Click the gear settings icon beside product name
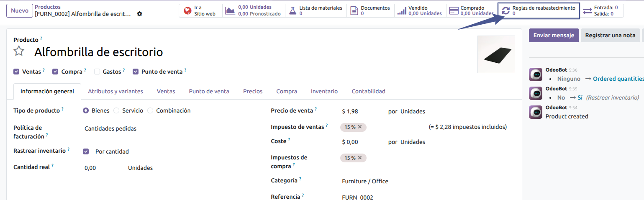 139,14
